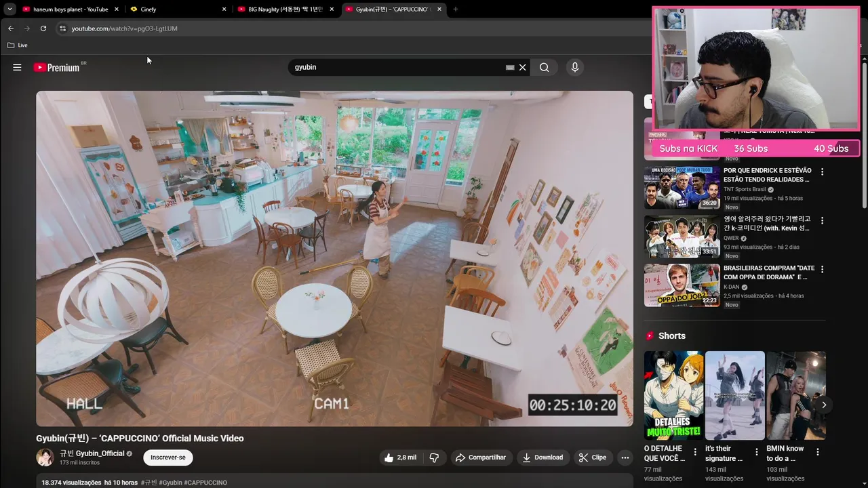
Task: Close the haneum boys planet tab
Action: click(117, 9)
